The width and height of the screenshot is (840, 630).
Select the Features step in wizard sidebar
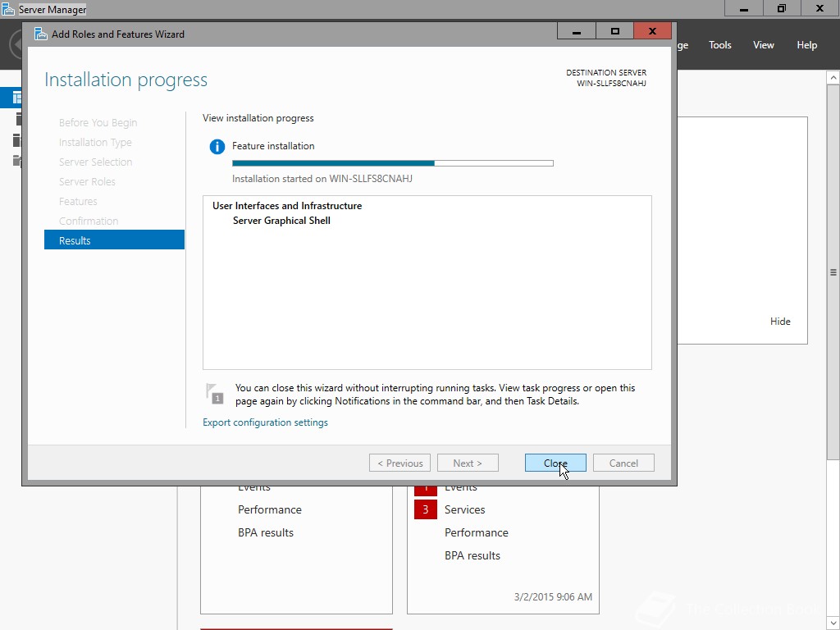pyautogui.click(x=78, y=201)
